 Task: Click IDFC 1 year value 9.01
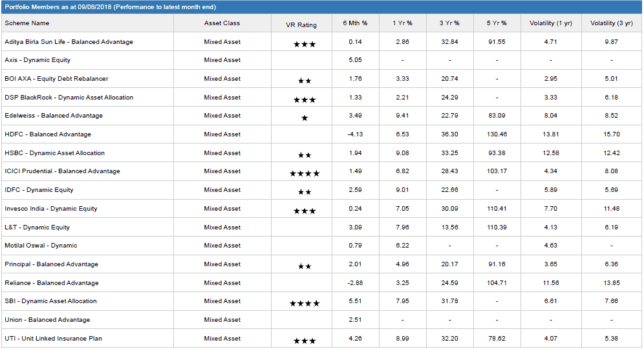pyautogui.click(x=402, y=190)
